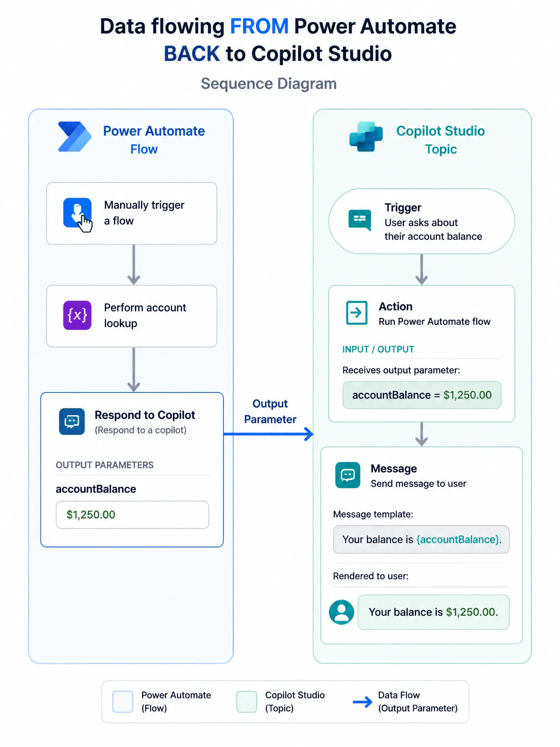Click the 'Copilot Studio Topic' heading
The image size is (560, 747).
pos(440,140)
